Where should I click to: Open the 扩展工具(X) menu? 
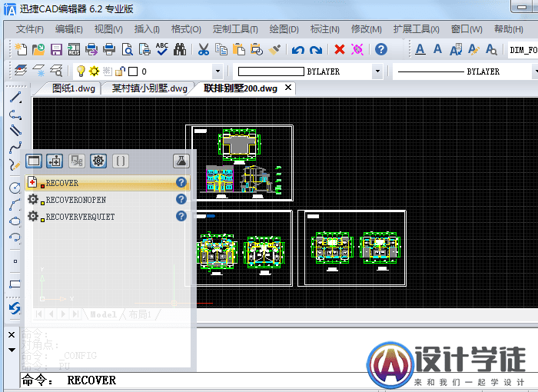(417, 29)
